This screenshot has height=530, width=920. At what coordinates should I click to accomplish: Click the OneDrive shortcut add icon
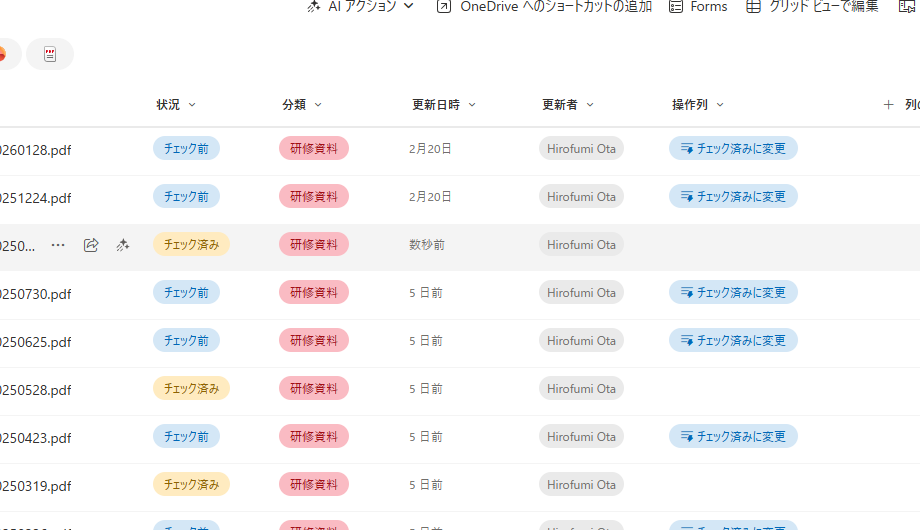click(x=443, y=6)
